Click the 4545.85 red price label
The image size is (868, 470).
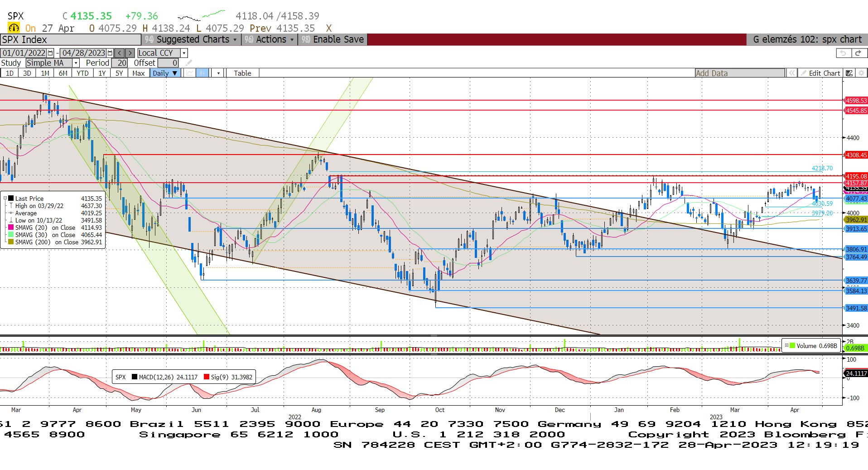(x=856, y=111)
